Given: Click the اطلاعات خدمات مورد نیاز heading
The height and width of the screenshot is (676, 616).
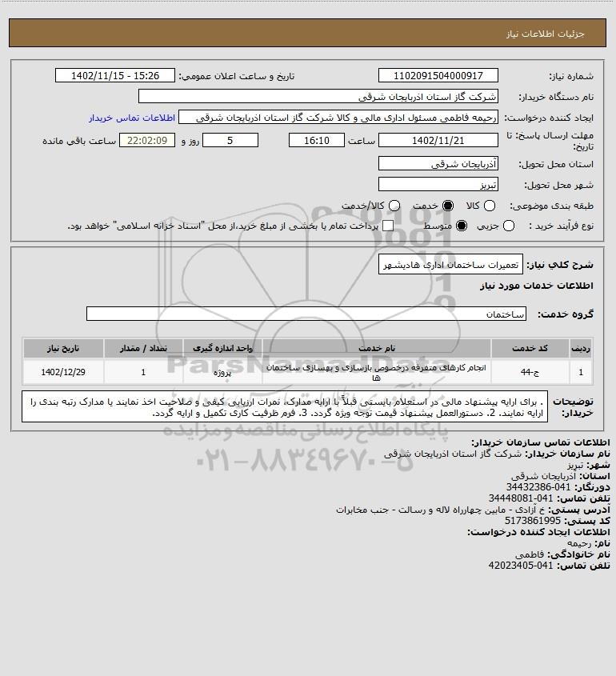Looking at the screenshot, I should click(x=537, y=286).
